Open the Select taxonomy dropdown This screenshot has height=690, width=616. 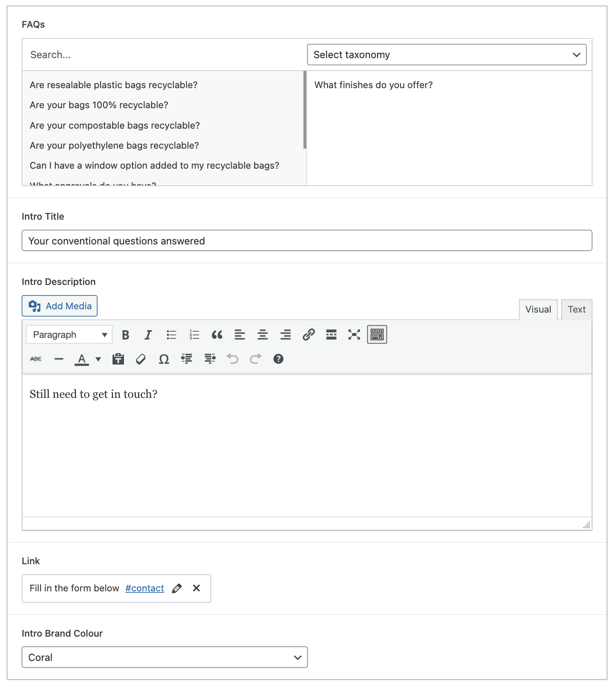point(447,55)
